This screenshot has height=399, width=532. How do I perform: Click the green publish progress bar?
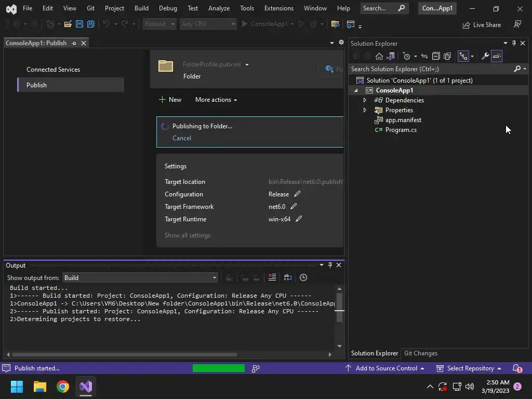click(219, 368)
